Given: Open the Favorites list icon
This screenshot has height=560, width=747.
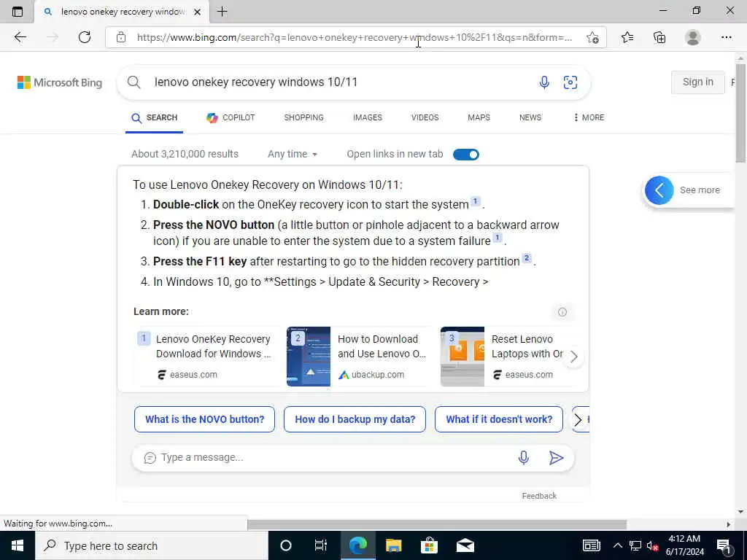Looking at the screenshot, I should pyautogui.click(x=627, y=37).
